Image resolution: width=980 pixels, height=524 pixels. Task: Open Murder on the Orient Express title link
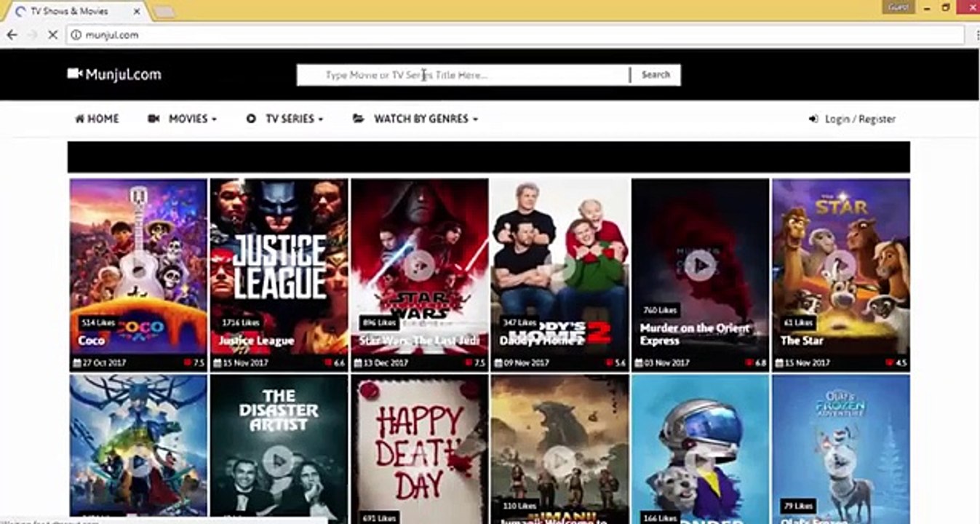click(x=694, y=334)
